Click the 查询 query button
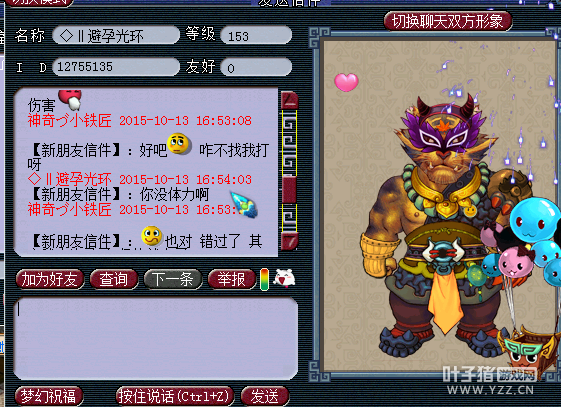561x407 pixels. pyautogui.click(x=114, y=279)
